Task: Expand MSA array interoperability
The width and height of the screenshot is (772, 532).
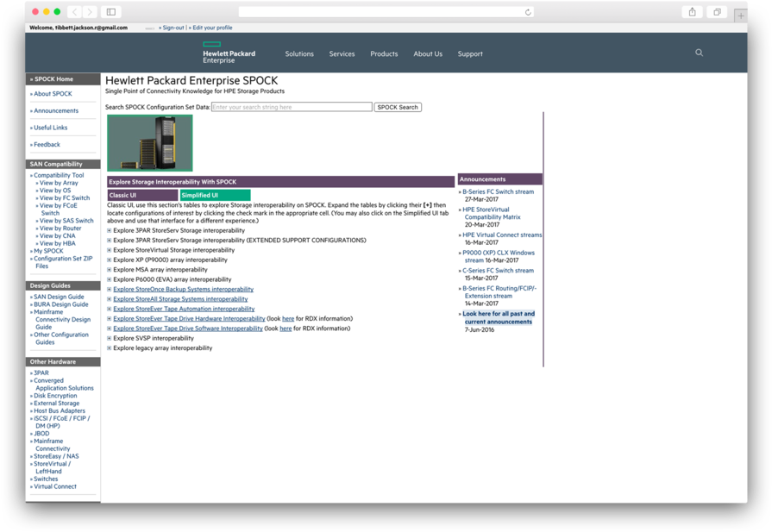Action: pyautogui.click(x=110, y=270)
